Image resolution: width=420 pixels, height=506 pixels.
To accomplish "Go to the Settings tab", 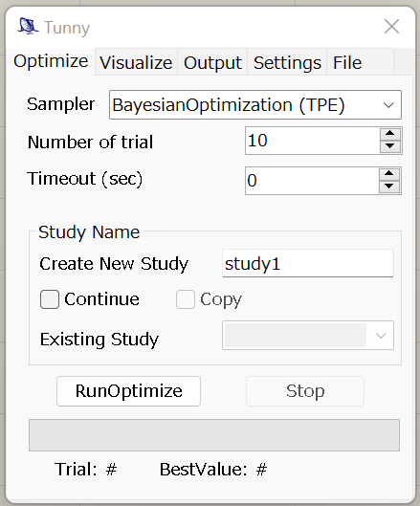I will coord(287,62).
